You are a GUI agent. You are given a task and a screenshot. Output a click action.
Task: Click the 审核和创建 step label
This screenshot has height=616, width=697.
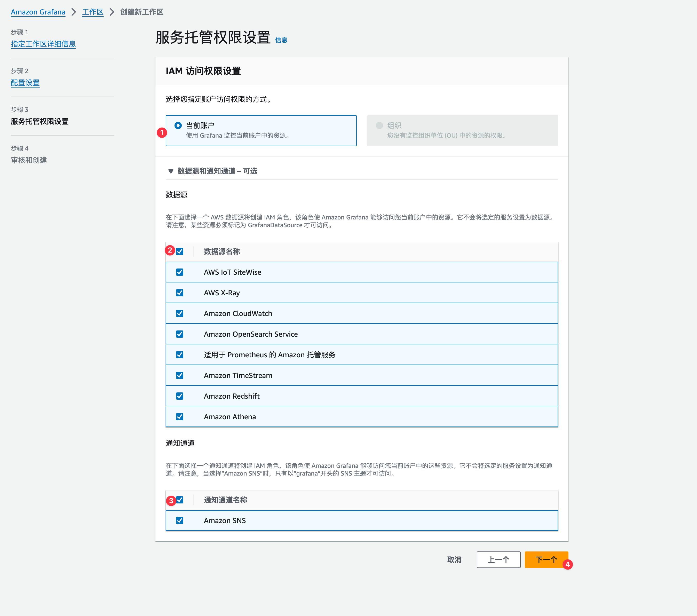click(29, 160)
